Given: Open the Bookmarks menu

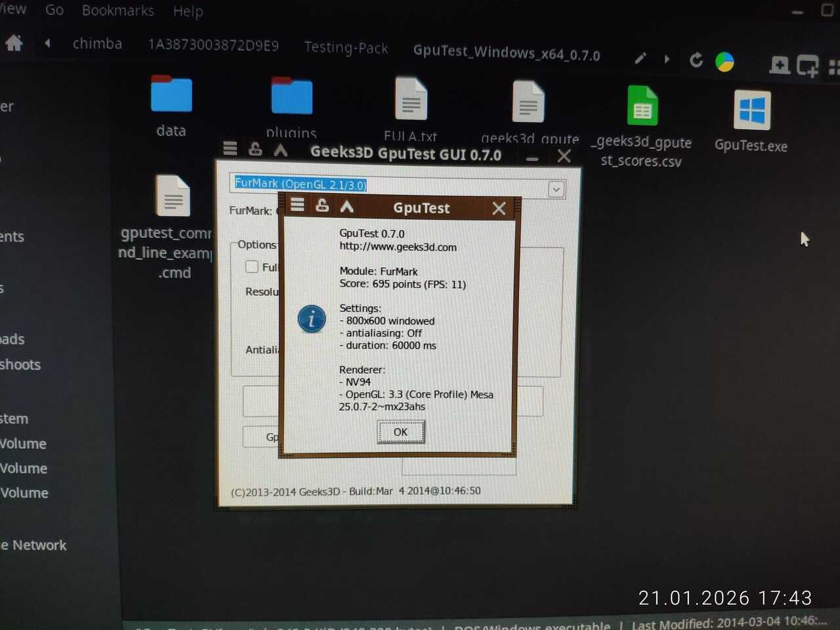Looking at the screenshot, I should coord(118,10).
